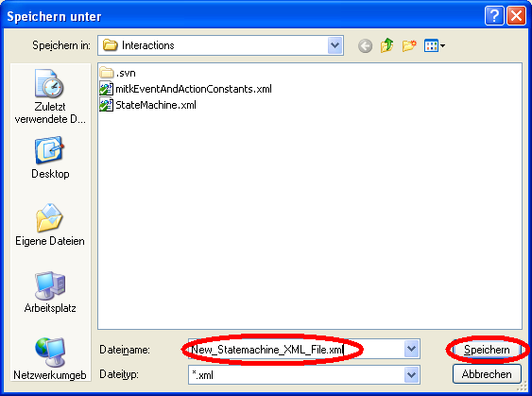Viewport: 532px width, 396px height.
Task: Select StateMachine.xml file
Action: (148, 105)
